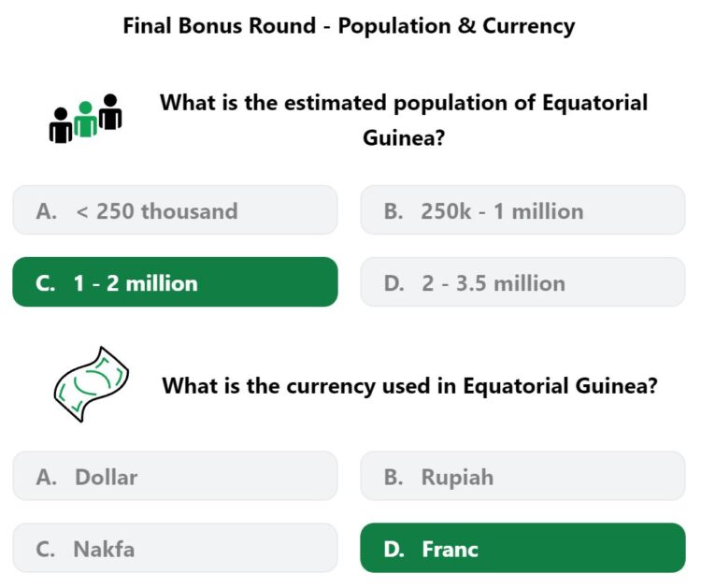Viewport: 701px width, 588px height.
Task: Select the green middle person figure
Action: click(85, 120)
